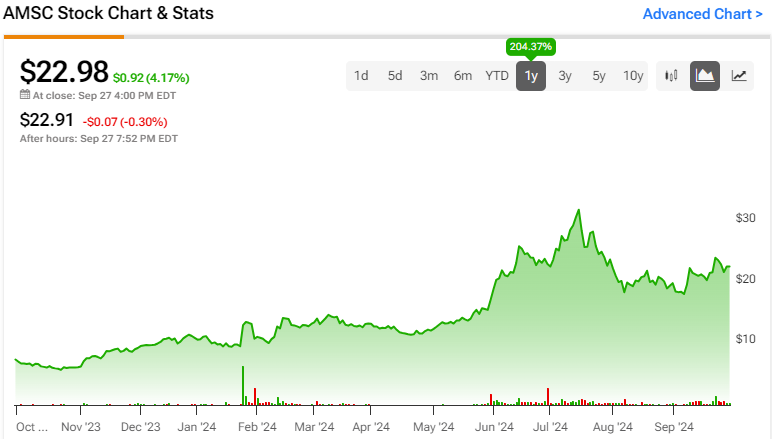Select the 3y time range
This screenshot has height=439, width=772.
565,76
